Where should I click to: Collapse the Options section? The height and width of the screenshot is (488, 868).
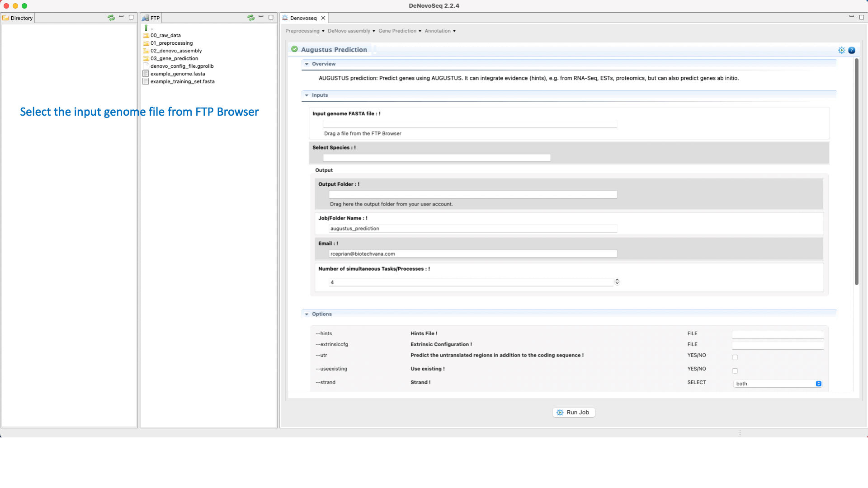coord(307,314)
